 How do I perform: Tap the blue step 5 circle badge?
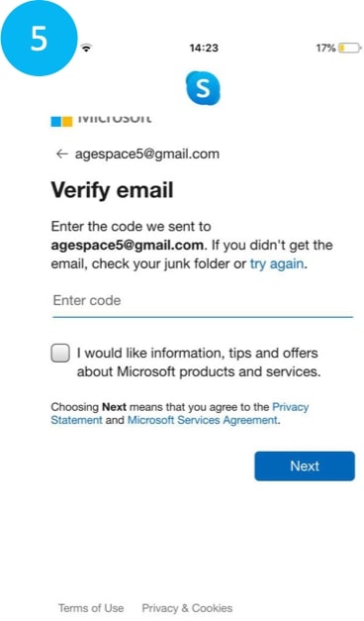[39, 38]
